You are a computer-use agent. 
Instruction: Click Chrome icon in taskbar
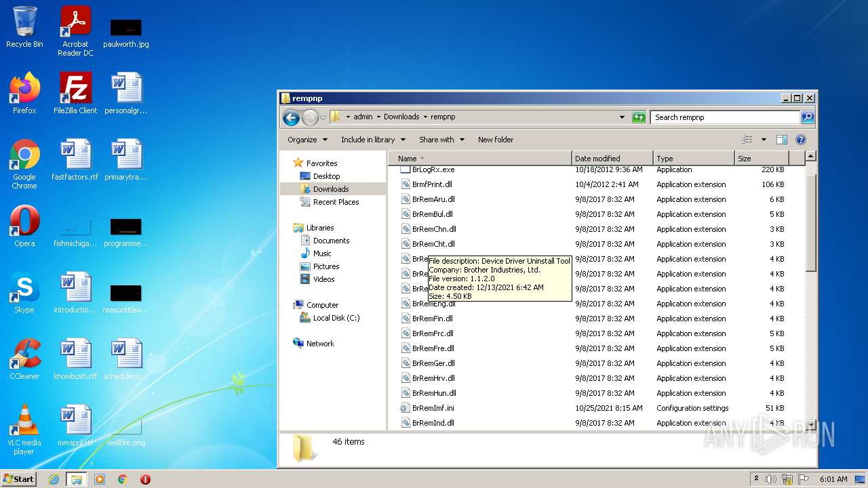tap(123, 479)
